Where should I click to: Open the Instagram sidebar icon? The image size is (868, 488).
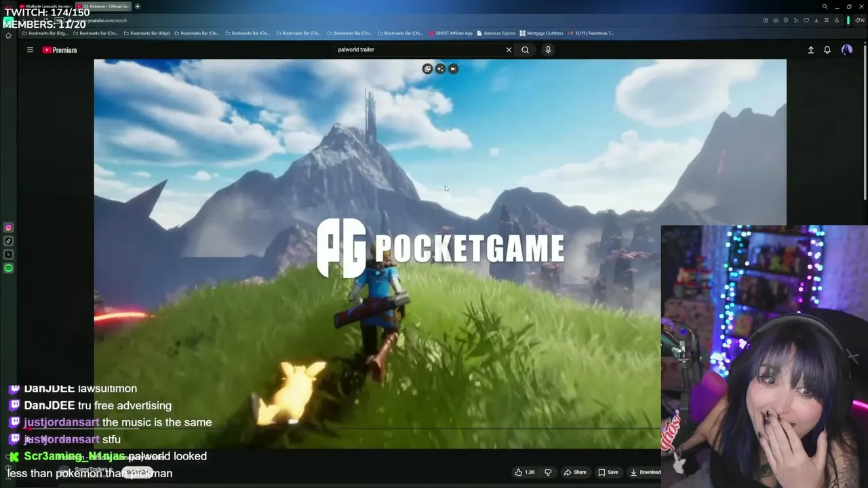pos(8,228)
